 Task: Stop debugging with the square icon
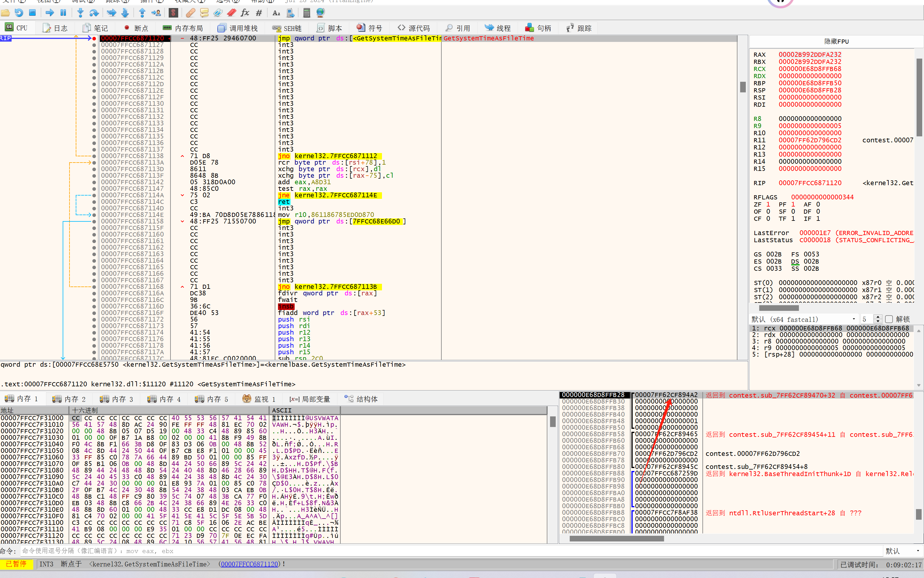[32, 13]
